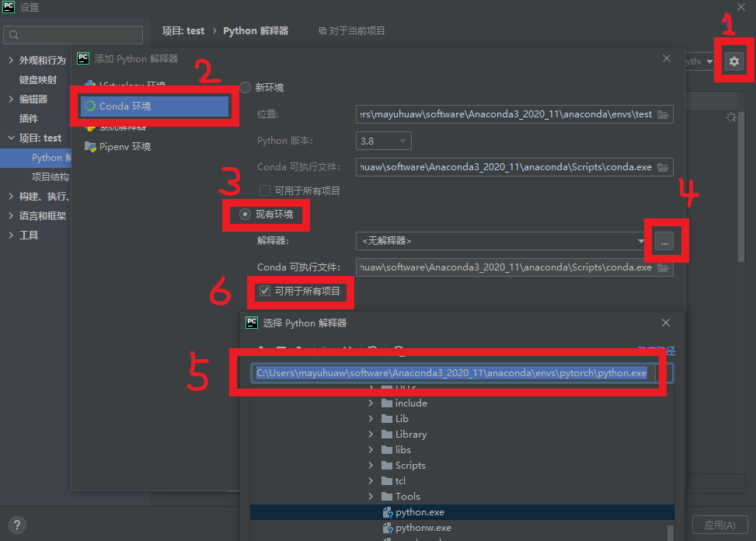Click existing environment Conda 可执行文件 field
Screen dimensions: 756x541
(514, 267)
